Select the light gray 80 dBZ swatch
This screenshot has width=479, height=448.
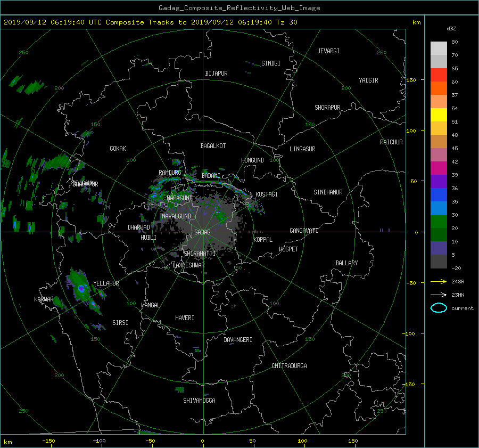[439, 48]
